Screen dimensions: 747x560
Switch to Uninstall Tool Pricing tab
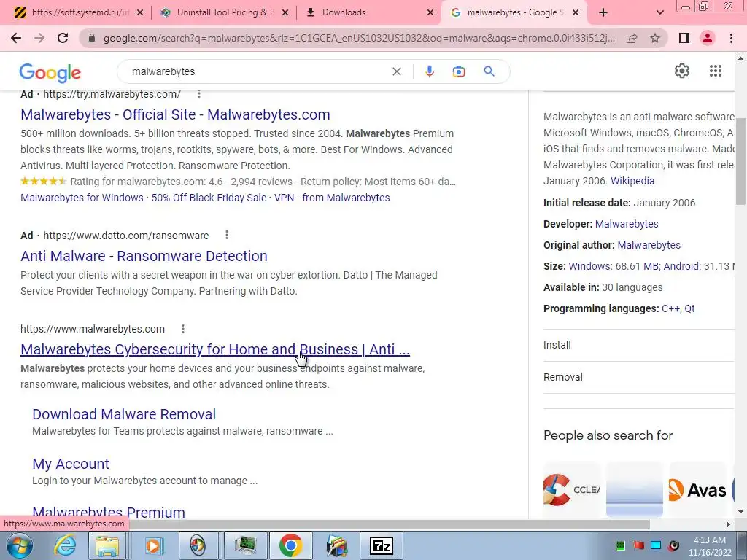(x=224, y=13)
